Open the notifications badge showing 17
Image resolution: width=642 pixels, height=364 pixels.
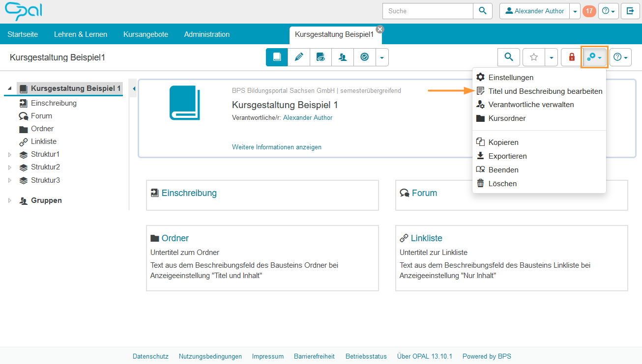click(589, 11)
